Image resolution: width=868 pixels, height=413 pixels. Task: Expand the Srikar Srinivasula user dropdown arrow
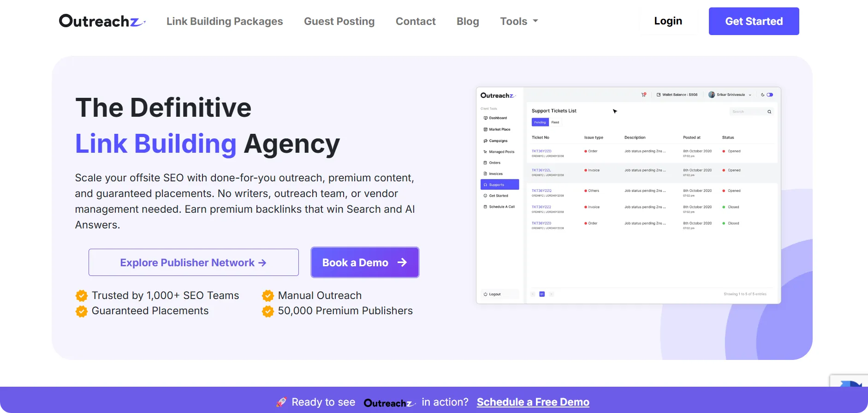tap(750, 95)
